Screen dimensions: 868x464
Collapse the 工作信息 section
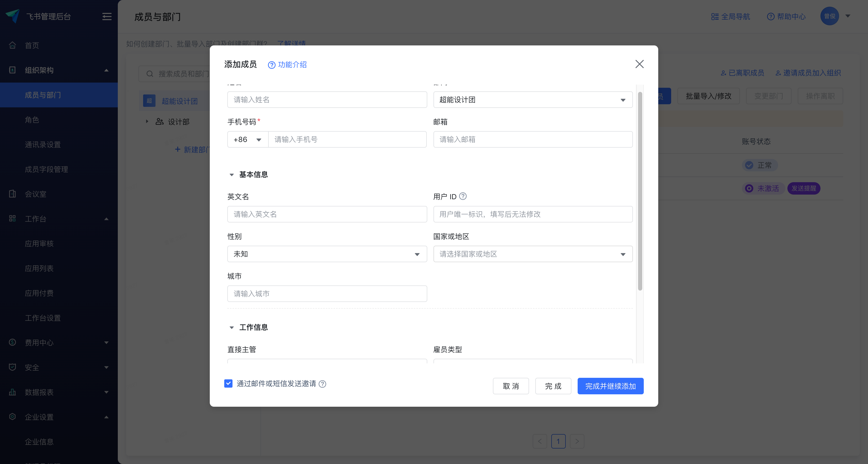(x=232, y=327)
